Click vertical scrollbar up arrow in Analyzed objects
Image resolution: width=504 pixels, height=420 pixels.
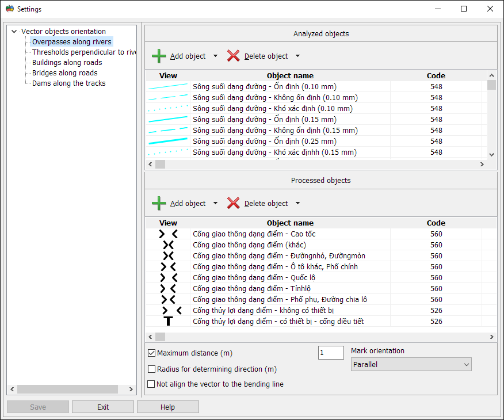(x=491, y=75)
